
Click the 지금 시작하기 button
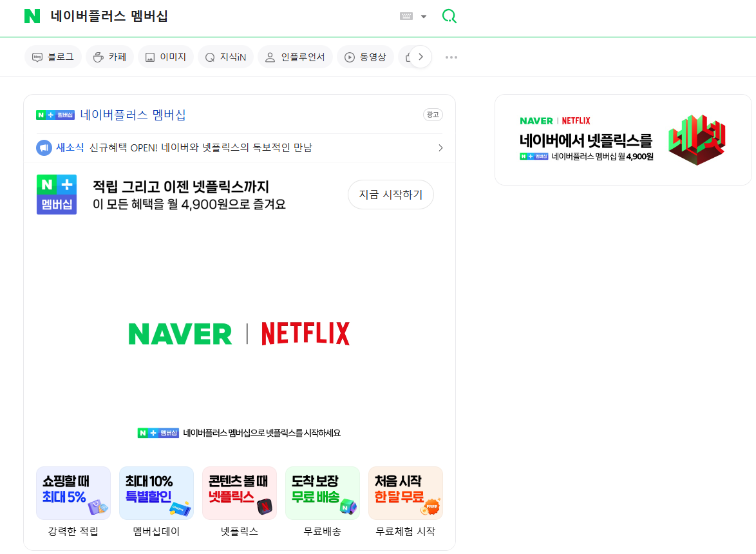pos(390,195)
